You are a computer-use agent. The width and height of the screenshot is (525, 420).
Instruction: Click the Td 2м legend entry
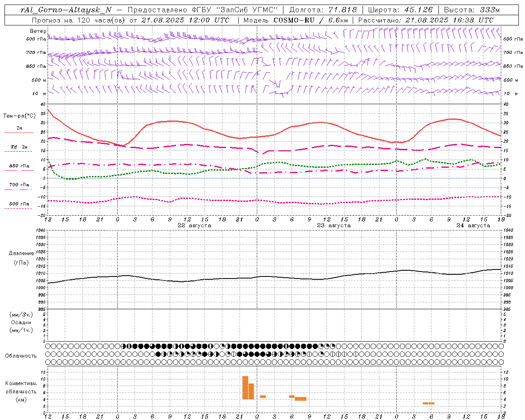pos(19,147)
